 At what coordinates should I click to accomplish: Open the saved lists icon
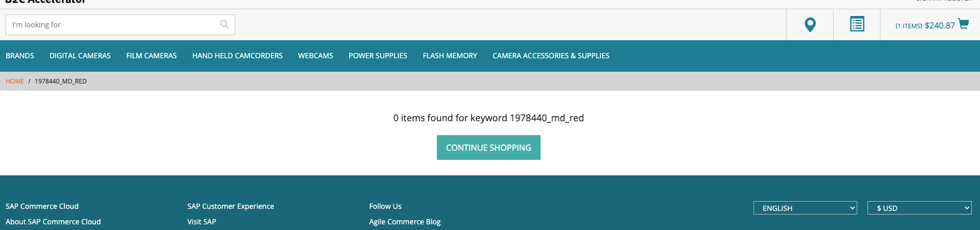pyautogui.click(x=857, y=24)
